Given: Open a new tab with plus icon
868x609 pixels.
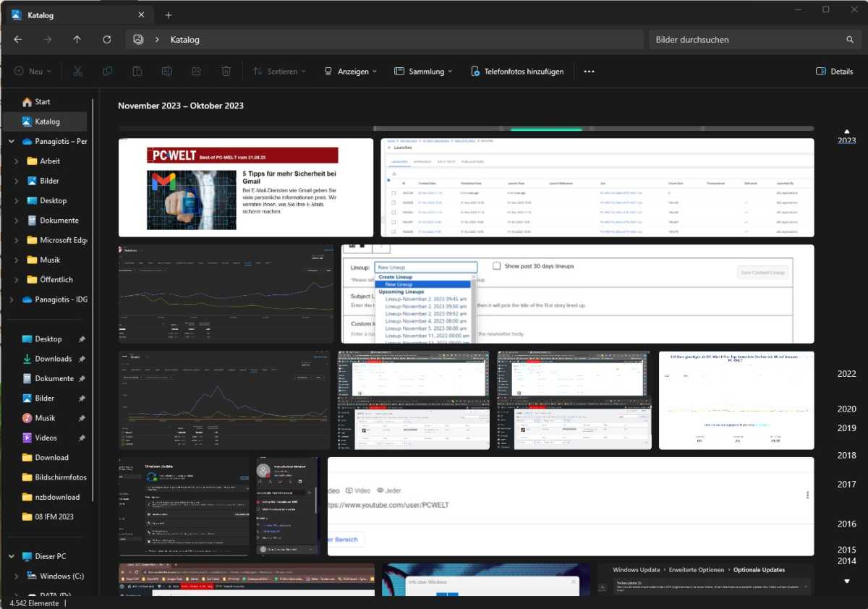Looking at the screenshot, I should (x=169, y=15).
